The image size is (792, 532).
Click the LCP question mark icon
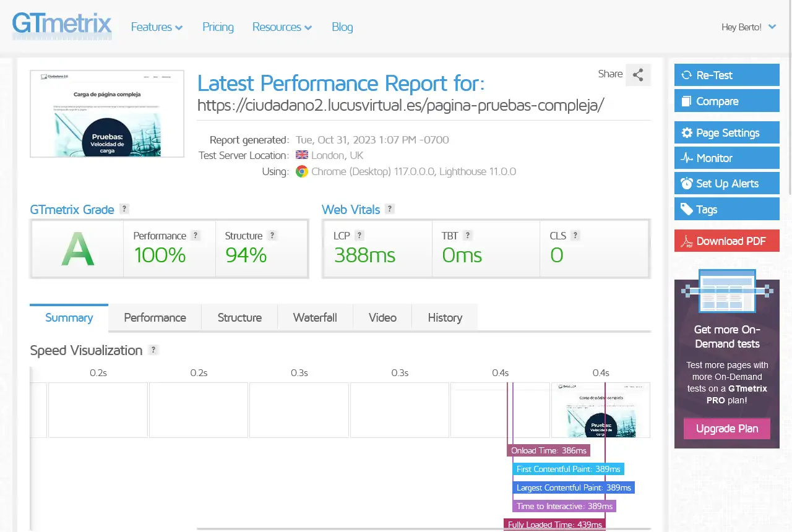click(359, 236)
